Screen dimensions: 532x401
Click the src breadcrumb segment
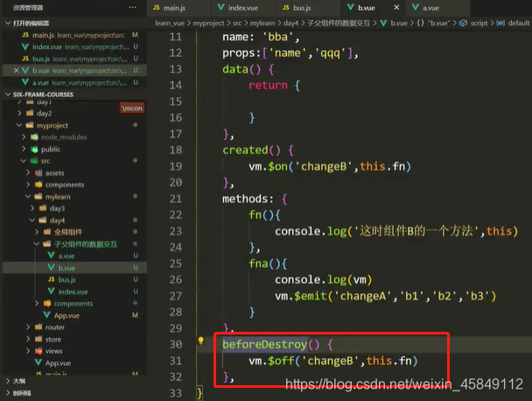pos(237,23)
